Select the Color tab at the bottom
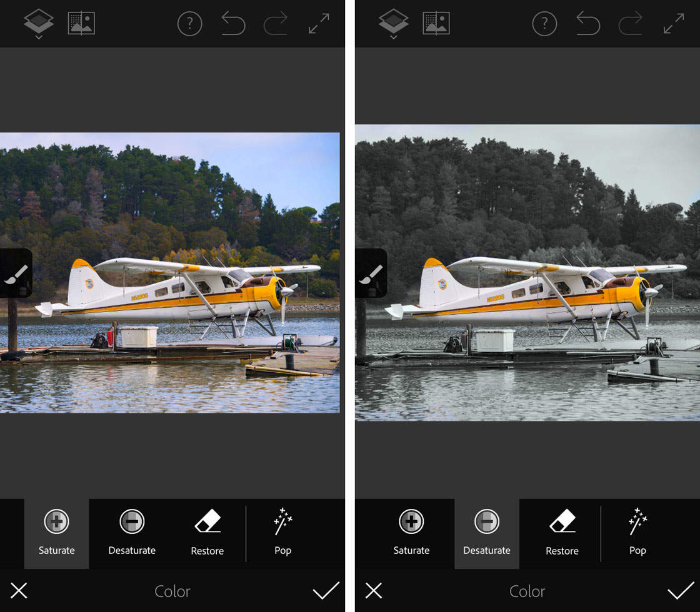 click(x=172, y=591)
